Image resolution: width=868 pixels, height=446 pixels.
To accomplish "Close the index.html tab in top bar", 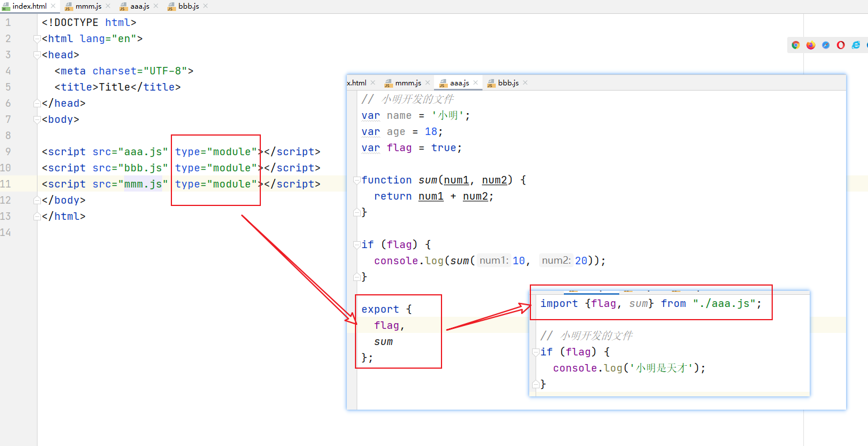I will point(53,6).
